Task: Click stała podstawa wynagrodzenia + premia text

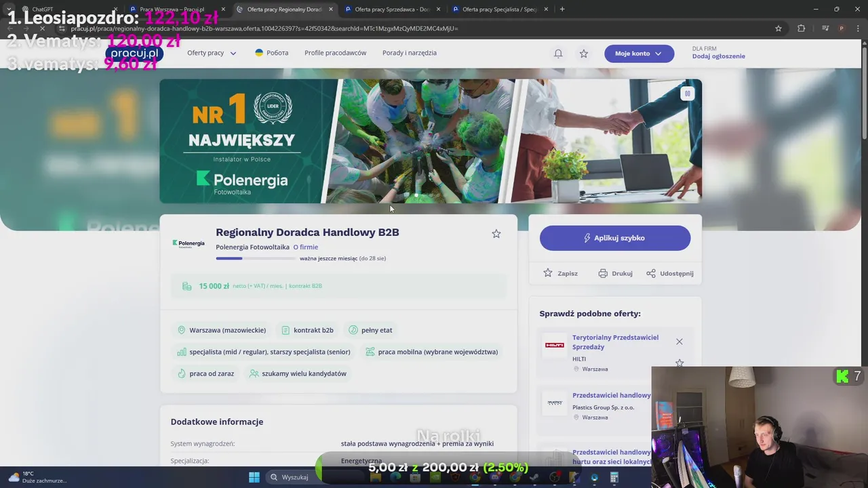Action: tap(417, 444)
